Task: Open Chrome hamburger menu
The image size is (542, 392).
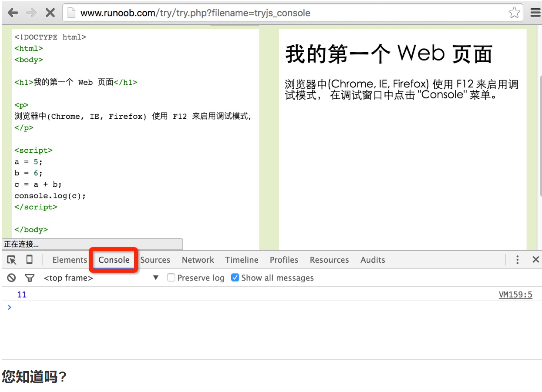Action: click(535, 13)
